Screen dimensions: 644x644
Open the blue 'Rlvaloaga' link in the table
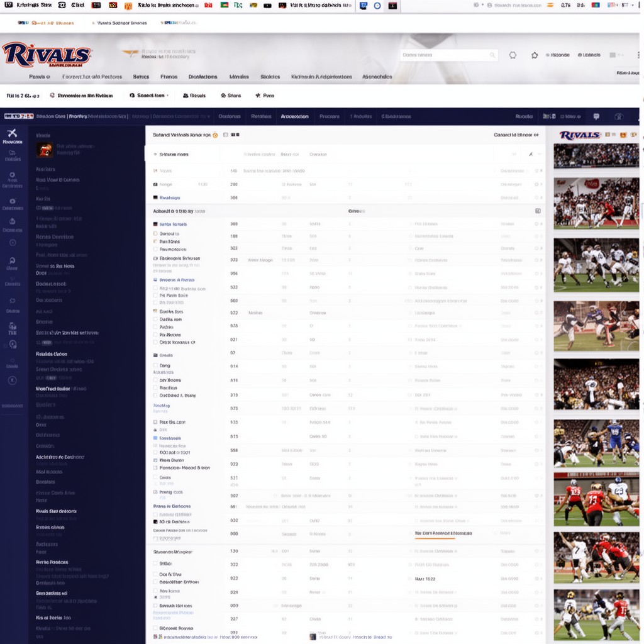[170, 197]
